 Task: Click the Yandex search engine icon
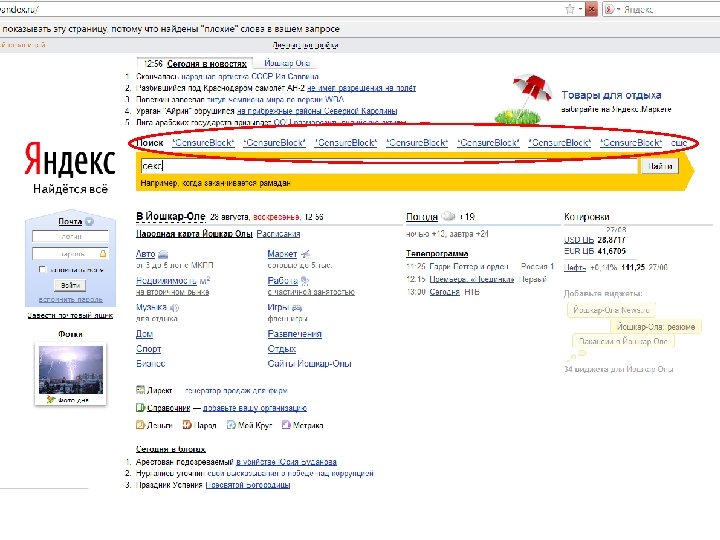(x=609, y=9)
